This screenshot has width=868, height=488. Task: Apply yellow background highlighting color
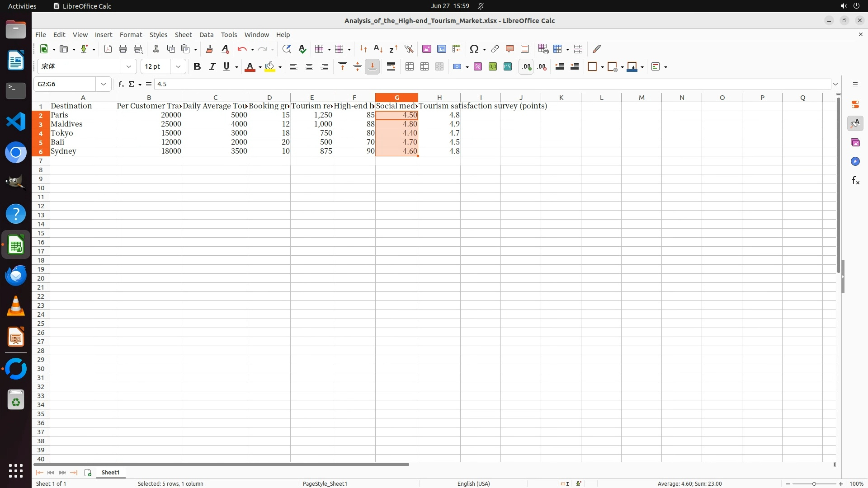[270, 67]
